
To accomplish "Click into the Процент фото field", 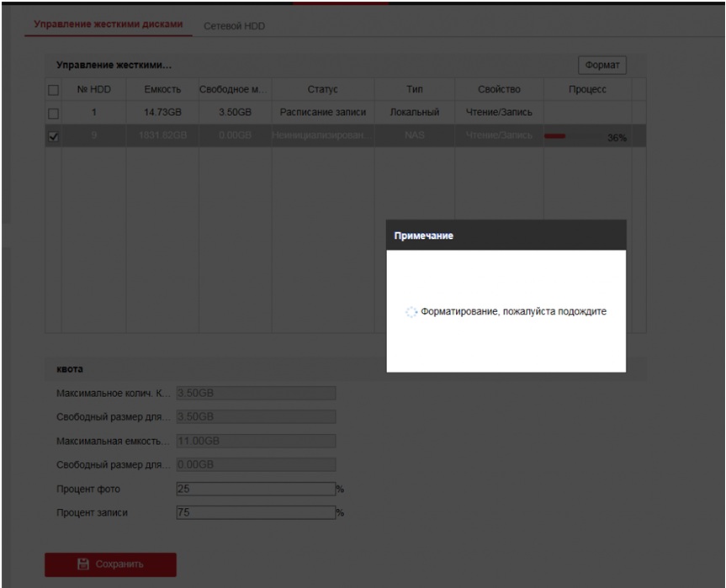I will click(x=256, y=489).
